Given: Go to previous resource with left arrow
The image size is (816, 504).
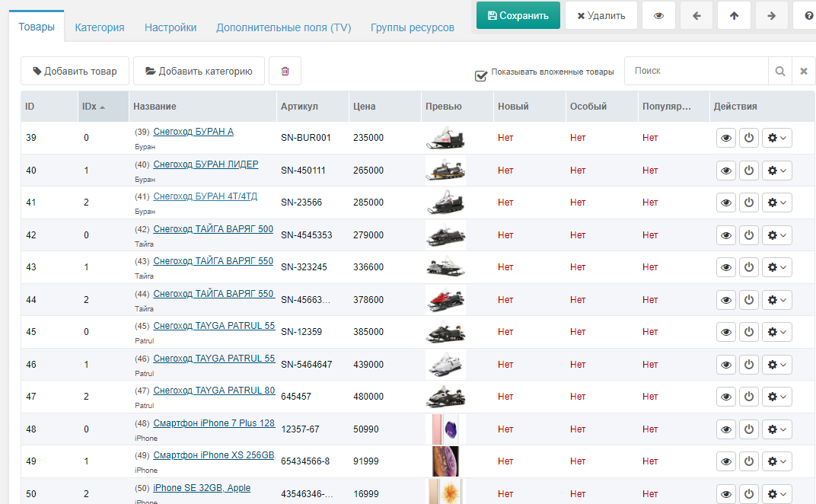Looking at the screenshot, I should 696,16.
